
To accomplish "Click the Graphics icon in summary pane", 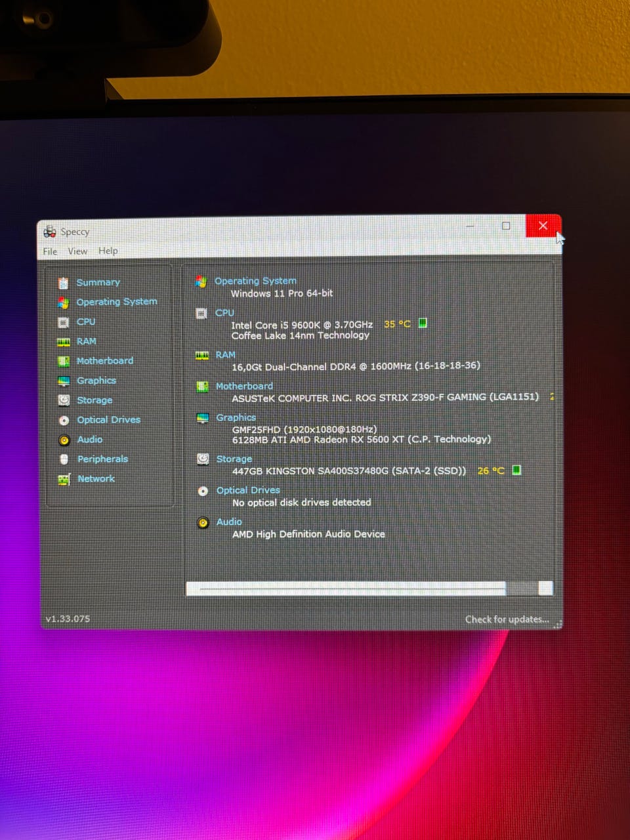I will point(203,418).
